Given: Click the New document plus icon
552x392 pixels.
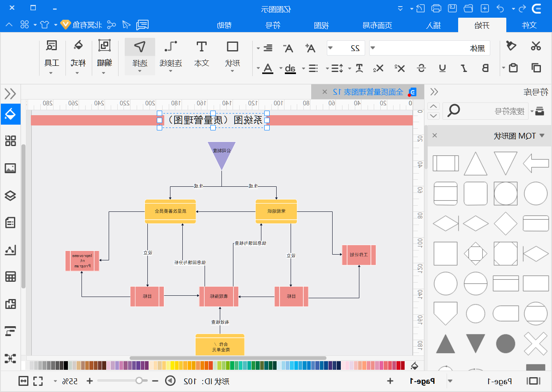Looking at the screenshot, I should (x=484, y=8).
